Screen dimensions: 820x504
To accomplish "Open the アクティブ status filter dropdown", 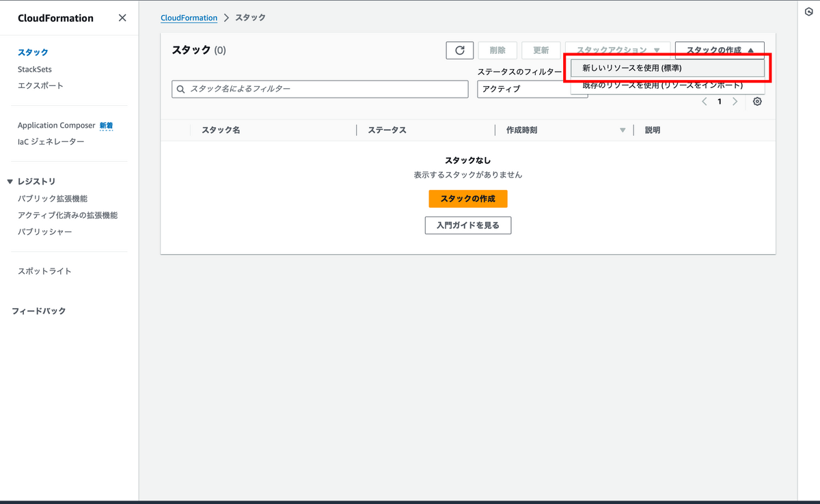I will (532, 89).
